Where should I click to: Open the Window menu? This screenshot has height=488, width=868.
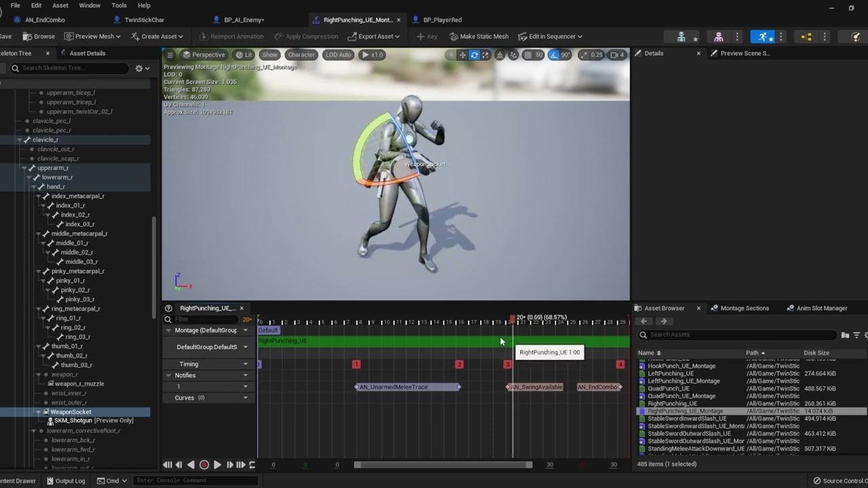click(x=90, y=5)
